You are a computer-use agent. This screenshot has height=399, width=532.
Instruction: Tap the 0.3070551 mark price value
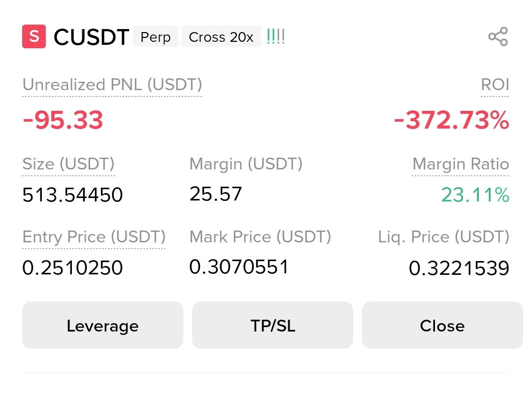(x=239, y=266)
